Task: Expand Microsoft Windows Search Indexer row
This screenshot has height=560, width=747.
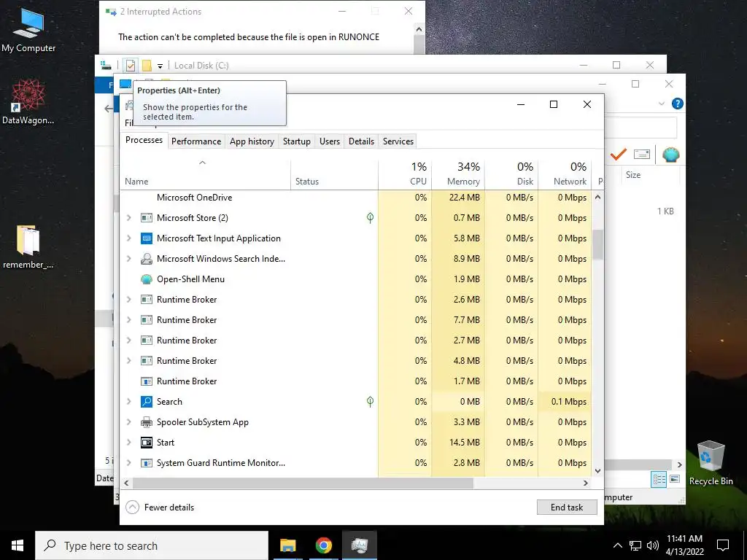Action: point(128,259)
